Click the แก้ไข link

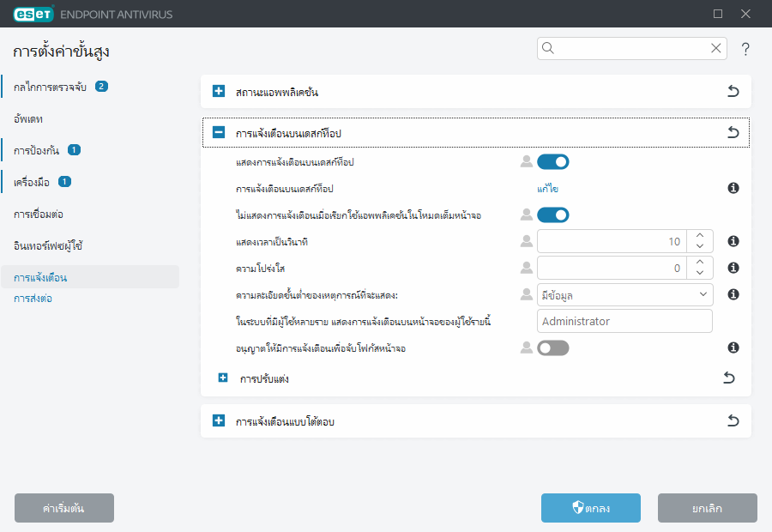click(x=547, y=189)
